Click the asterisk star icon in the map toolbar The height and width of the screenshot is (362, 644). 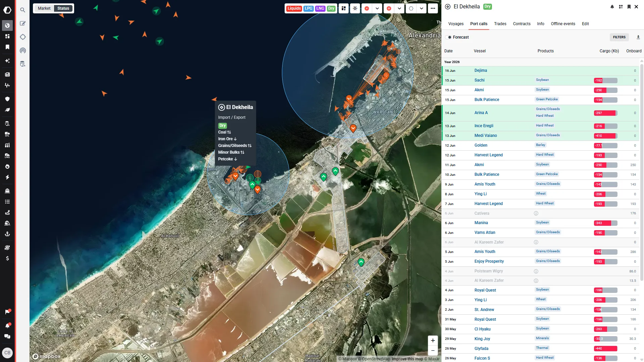click(x=355, y=8)
